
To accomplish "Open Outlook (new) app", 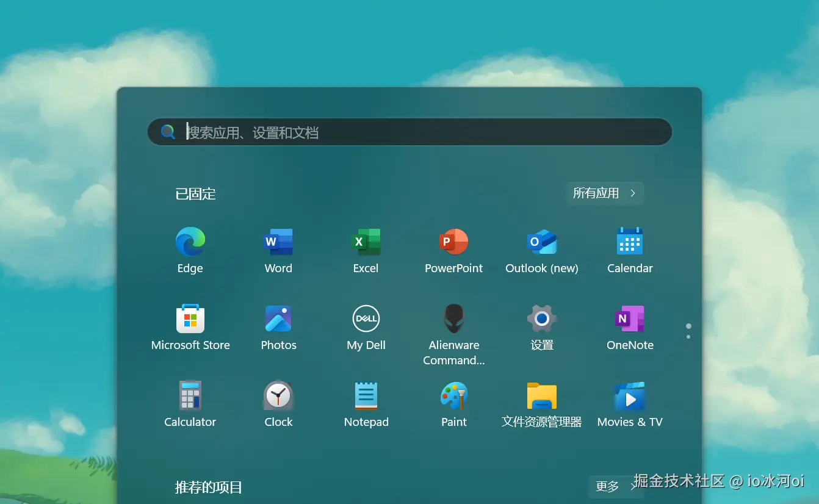I will 542,242.
